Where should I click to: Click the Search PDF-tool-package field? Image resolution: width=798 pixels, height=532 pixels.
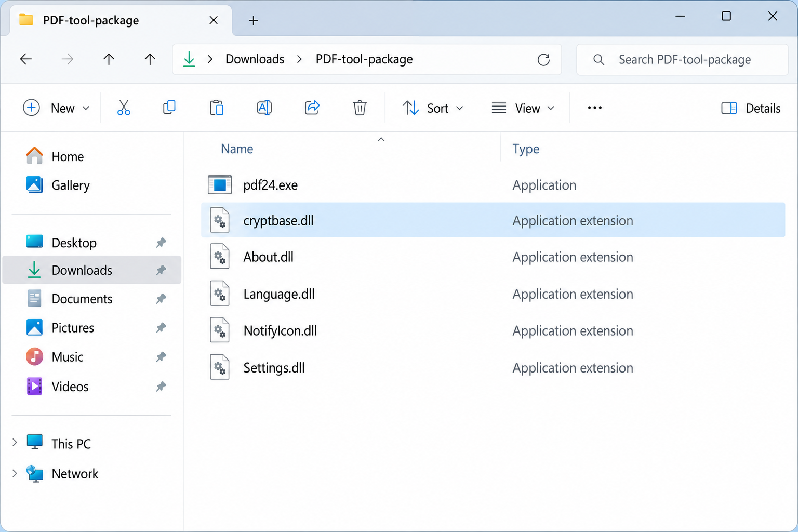click(682, 60)
